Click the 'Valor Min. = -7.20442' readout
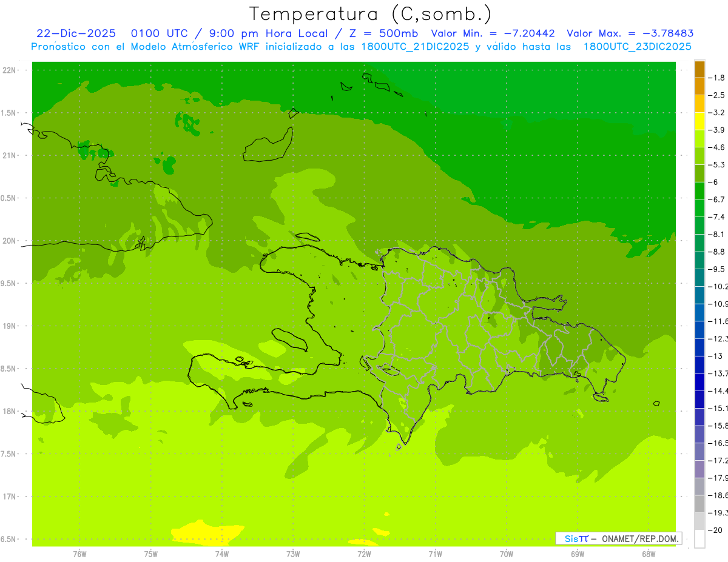This screenshot has width=728, height=562. 493,33
